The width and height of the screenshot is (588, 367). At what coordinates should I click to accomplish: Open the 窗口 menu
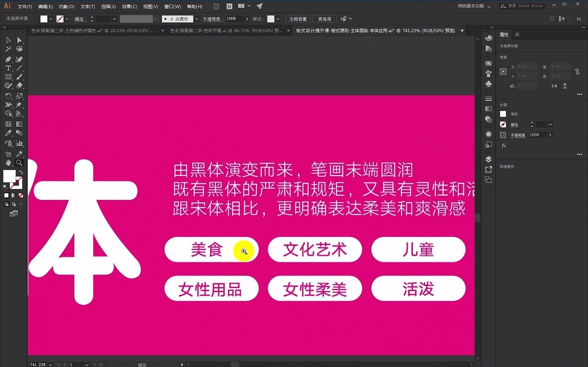pos(173,6)
